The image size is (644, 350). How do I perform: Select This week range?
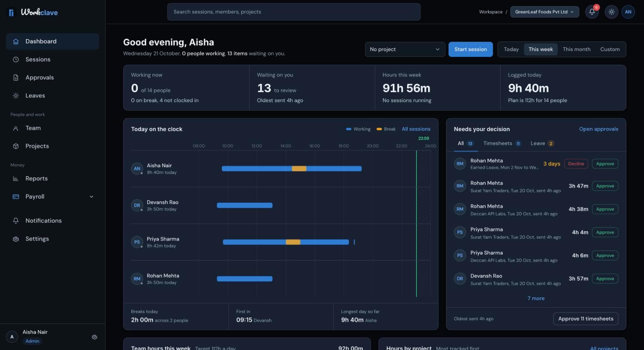click(x=541, y=49)
